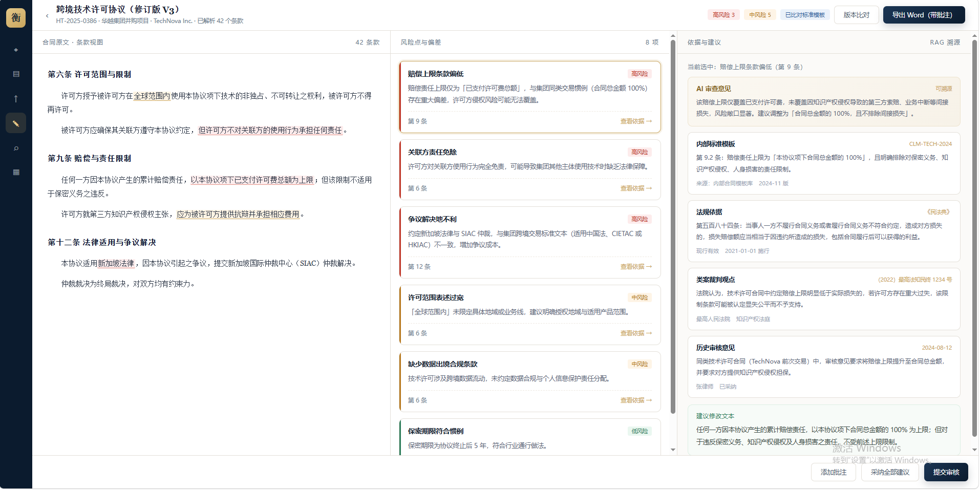Click the risk list scrollbar up arrow
This screenshot has width=980, height=490.
pyautogui.click(x=673, y=36)
